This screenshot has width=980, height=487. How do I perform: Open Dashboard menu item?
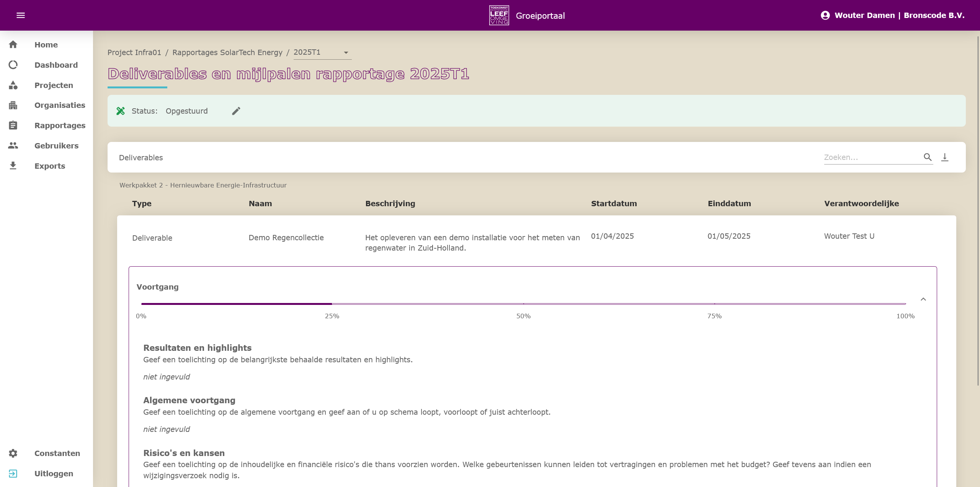click(x=56, y=65)
